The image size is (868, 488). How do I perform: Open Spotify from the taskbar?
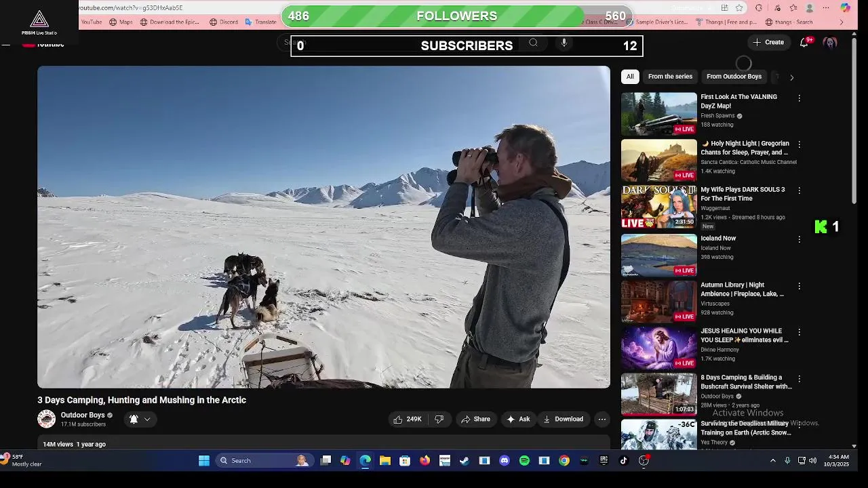click(x=524, y=461)
